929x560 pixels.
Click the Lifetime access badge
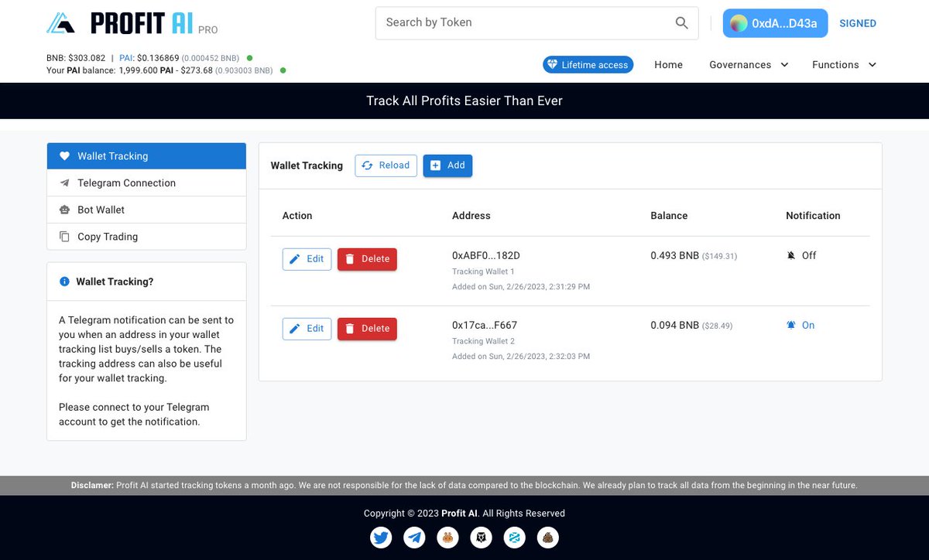[588, 65]
